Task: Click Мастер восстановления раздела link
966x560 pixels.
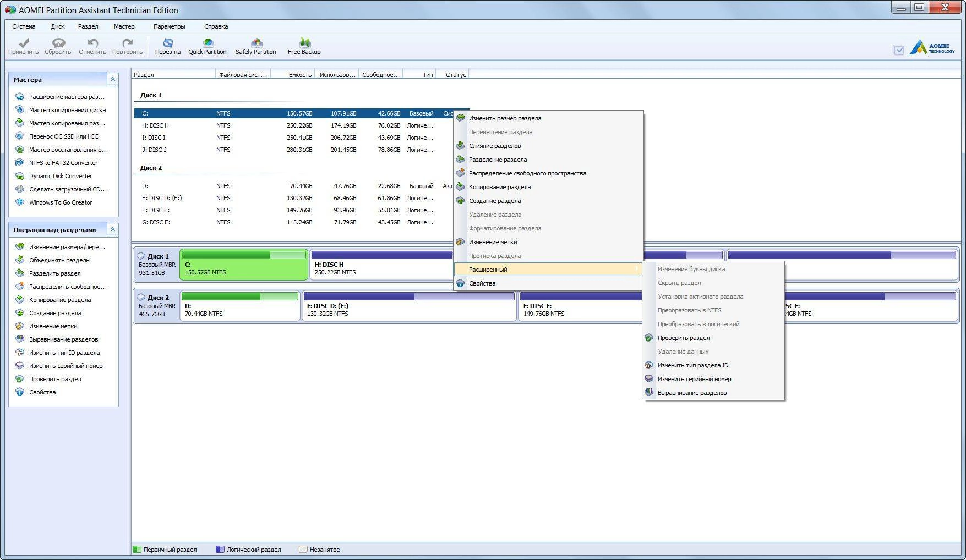Action: 68,150
